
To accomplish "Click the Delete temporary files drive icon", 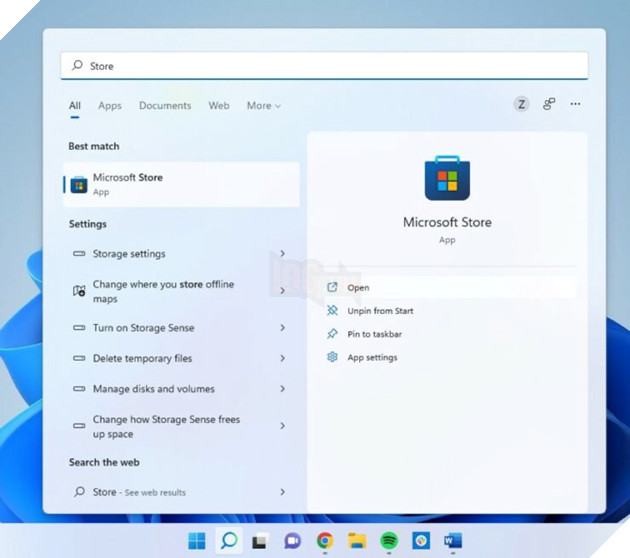I will tap(79, 358).
